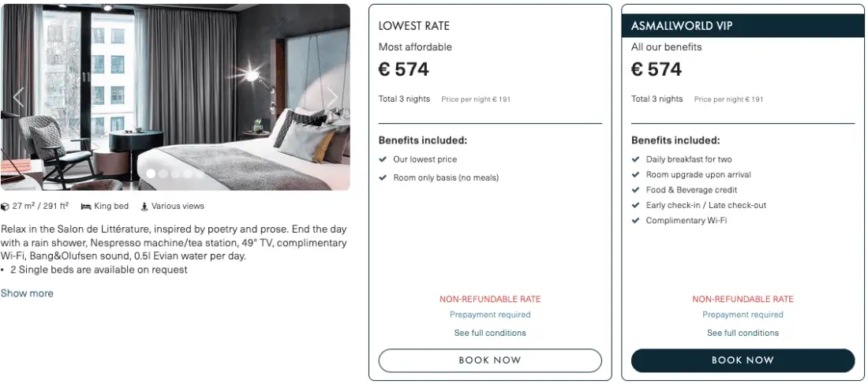Click checkmark next to Complimentary Wi-Fi
The image size is (868, 384).
point(635,221)
